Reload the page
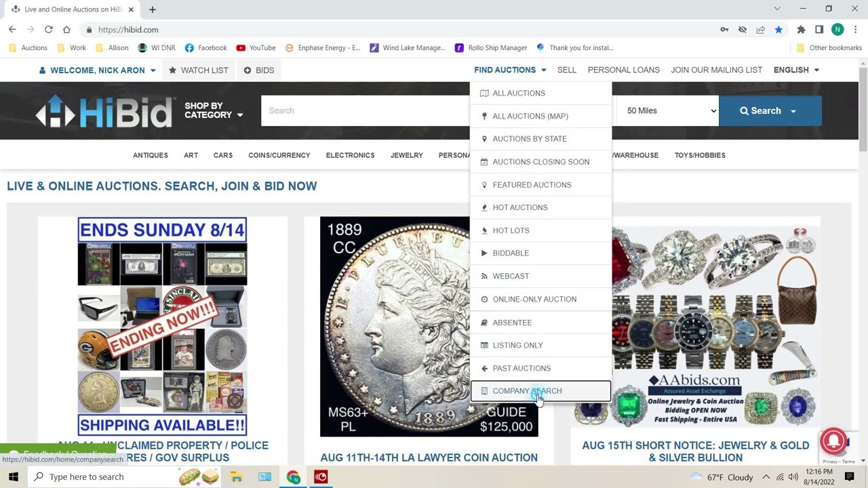This screenshot has width=868, height=488. point(49,30)
